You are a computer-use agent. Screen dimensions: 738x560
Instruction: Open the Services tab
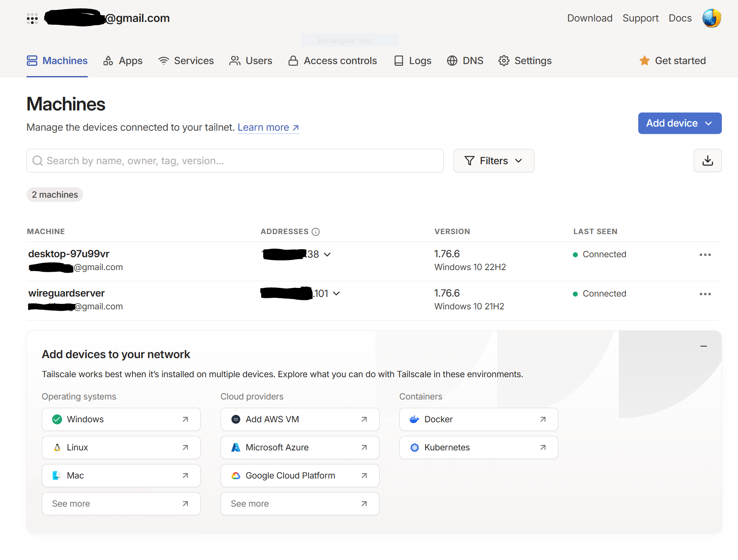point(186,61)
